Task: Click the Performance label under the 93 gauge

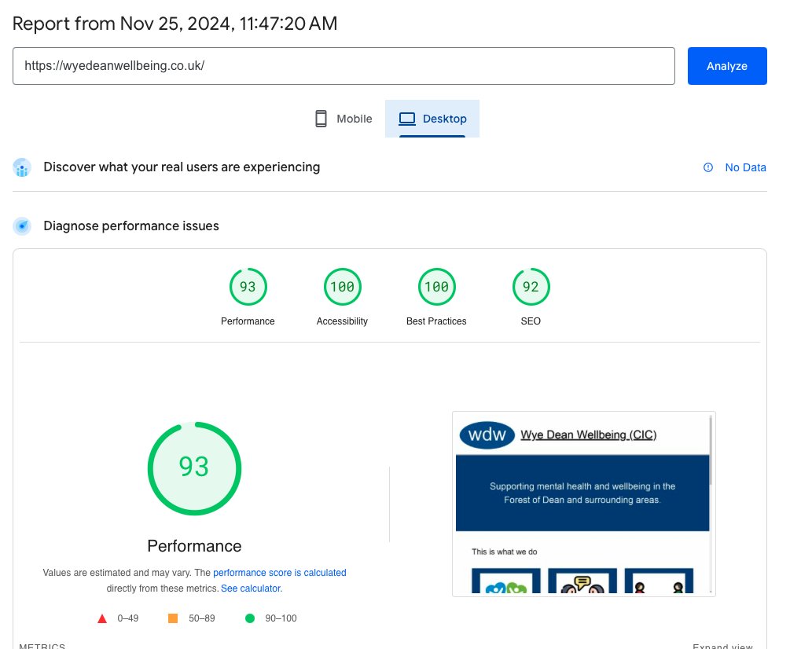Action: pyautogui.click(x=248, y=321)
